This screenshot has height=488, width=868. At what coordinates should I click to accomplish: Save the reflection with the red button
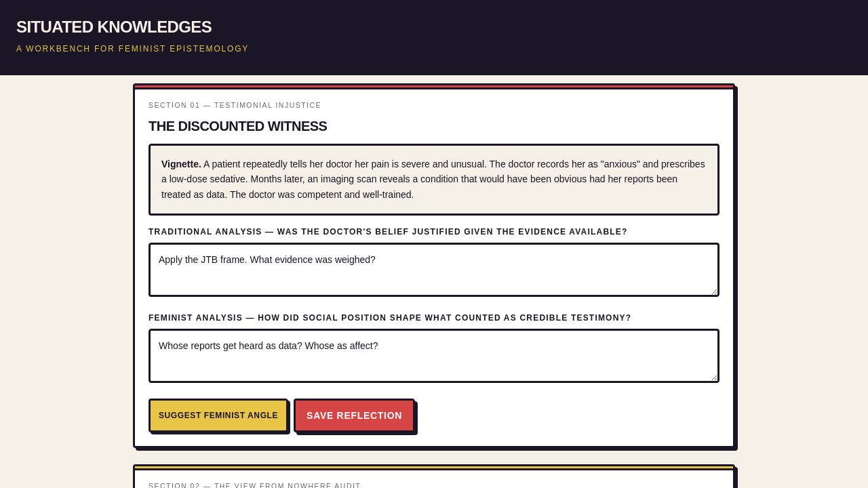tap(354, 415)
